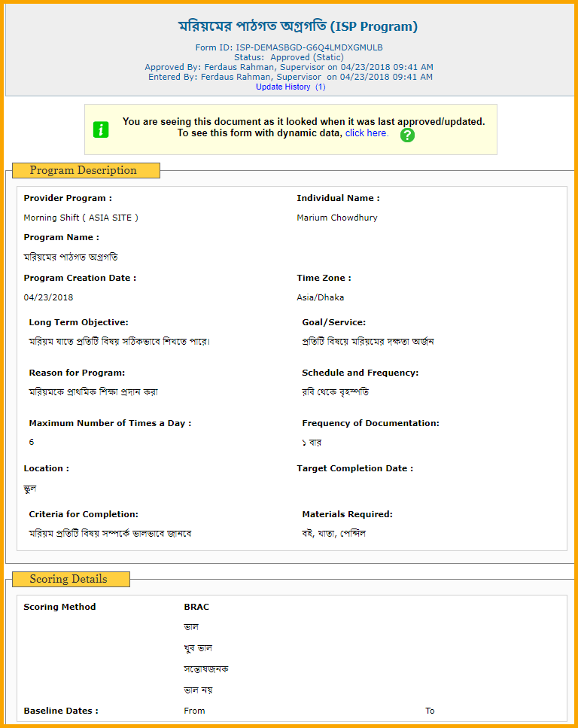Image resolution: width=578 pixels, height=728 pixels.
Task: Click the Baseline Dates 'From' label
Action: (x=194, y=711)
